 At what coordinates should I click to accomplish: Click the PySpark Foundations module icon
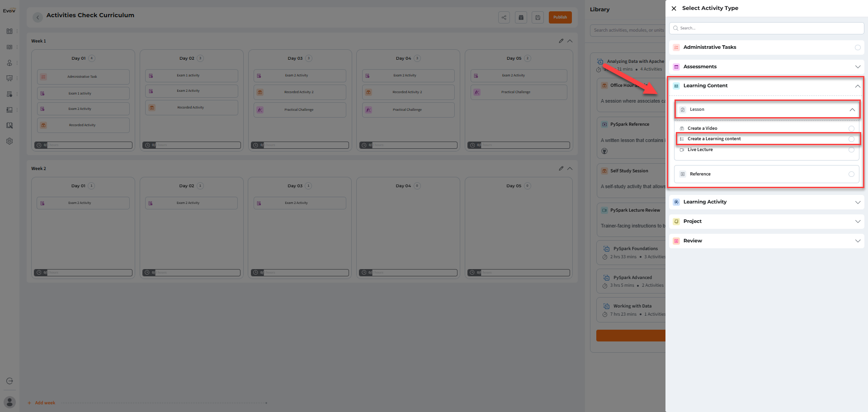tap(606, 249)
